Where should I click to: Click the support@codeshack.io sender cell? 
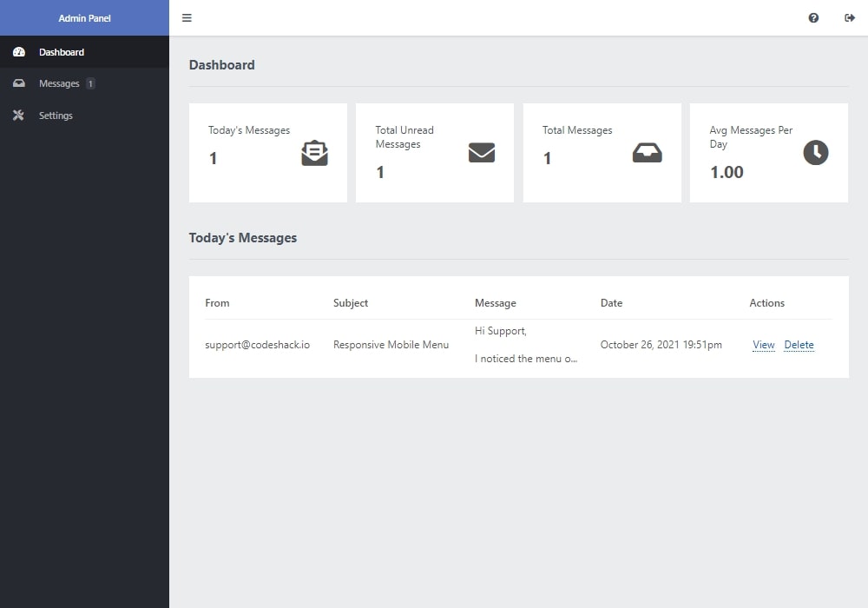pyautogui.click(x=258, y=345)
